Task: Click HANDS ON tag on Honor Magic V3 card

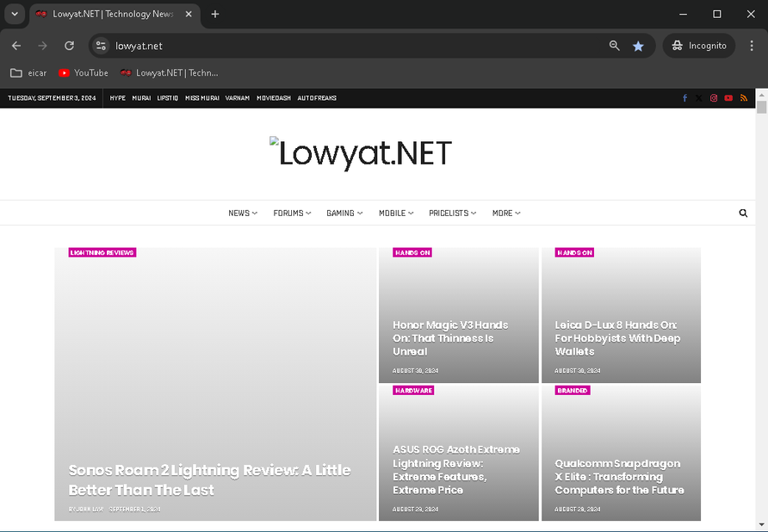Action: (412, 253)
